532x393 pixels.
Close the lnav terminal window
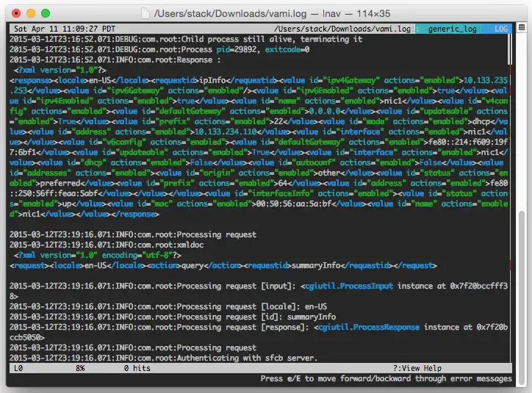click(16, 13)
